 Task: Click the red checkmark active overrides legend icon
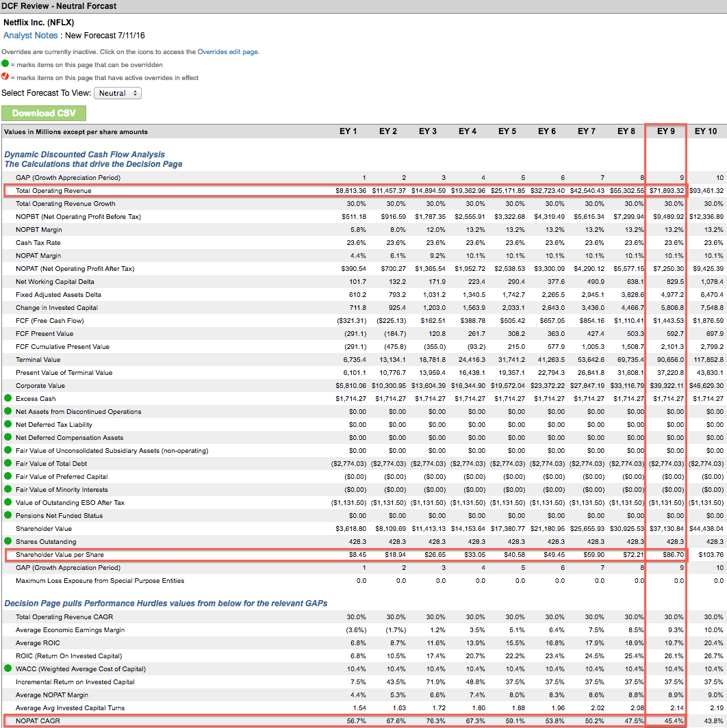(5, 77)
